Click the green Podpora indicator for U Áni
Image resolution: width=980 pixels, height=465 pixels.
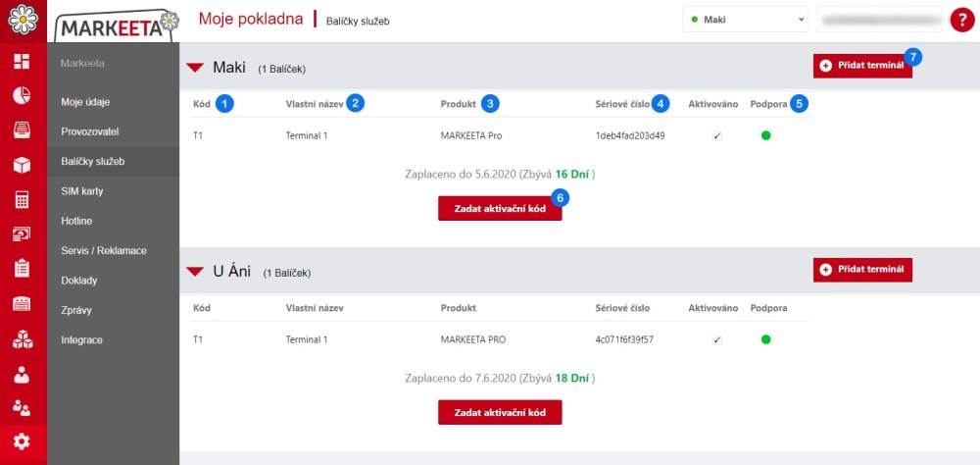click(x=765, y=339)
